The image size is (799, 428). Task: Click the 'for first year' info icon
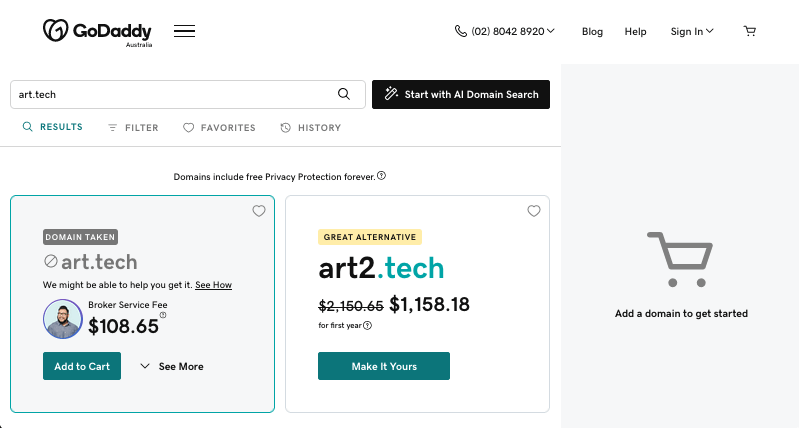pyautogui.click(x=367, y=325)
